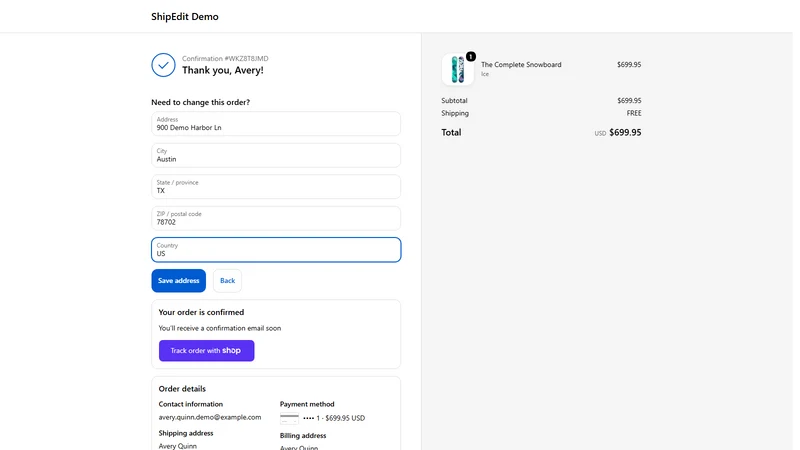The height and width of the screenshot is (450, 800).
Task: Save the edited shipping address
Action: point(179,281)
